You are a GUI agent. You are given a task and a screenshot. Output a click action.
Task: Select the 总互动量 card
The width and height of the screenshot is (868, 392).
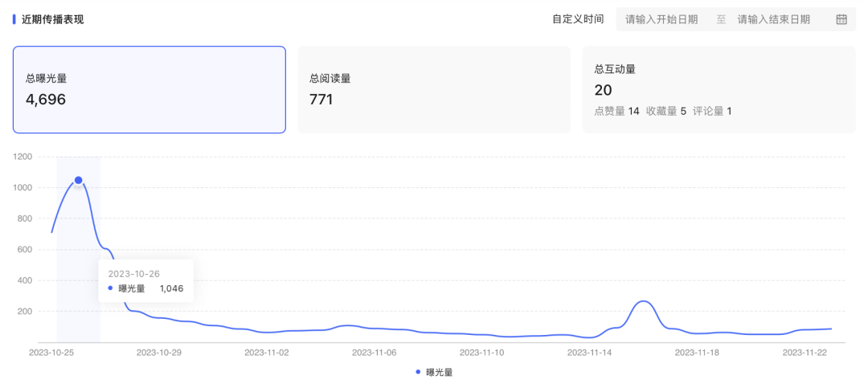[x=719, y=89]
